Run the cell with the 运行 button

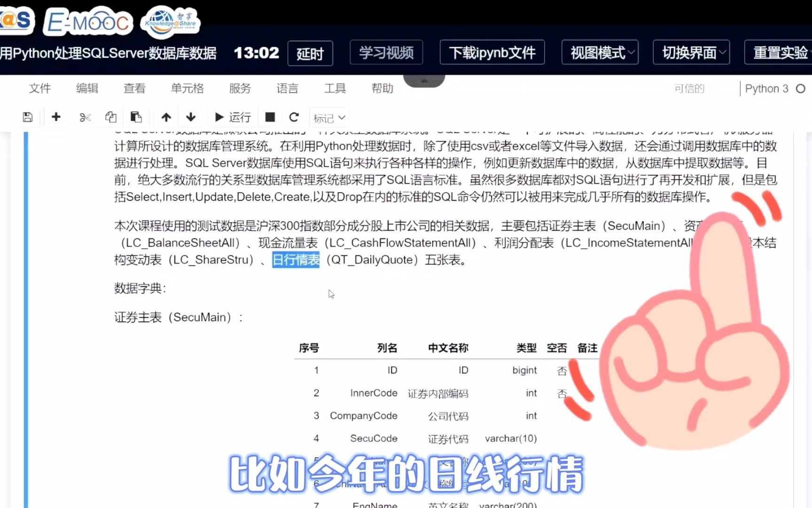(x=233, y=117)
